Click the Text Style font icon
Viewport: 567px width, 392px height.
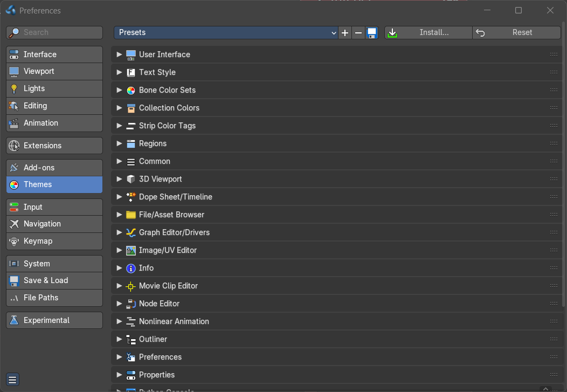click(130, 72)
